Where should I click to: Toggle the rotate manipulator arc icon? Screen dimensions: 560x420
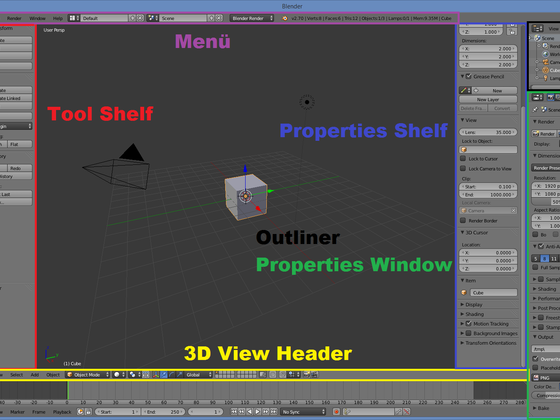point(171,375)
